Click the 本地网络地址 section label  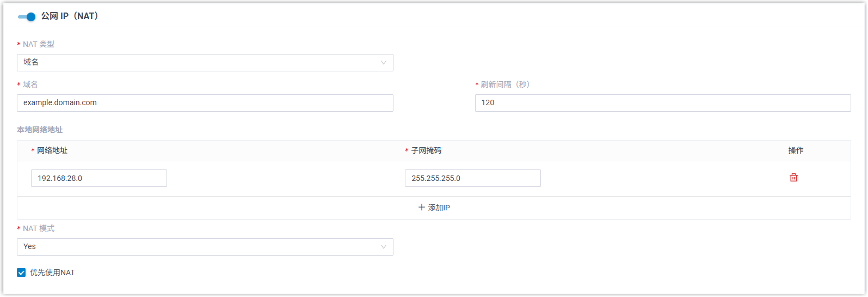click(40, 130)
